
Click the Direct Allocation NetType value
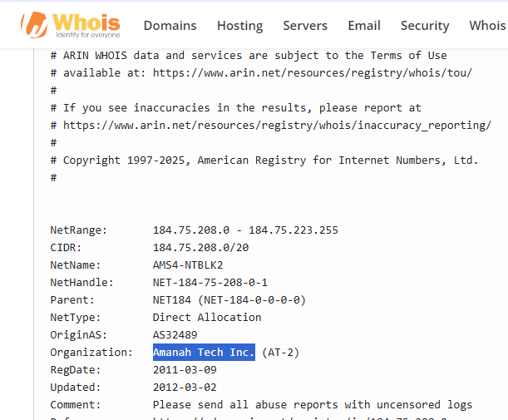tap(207, 318)
